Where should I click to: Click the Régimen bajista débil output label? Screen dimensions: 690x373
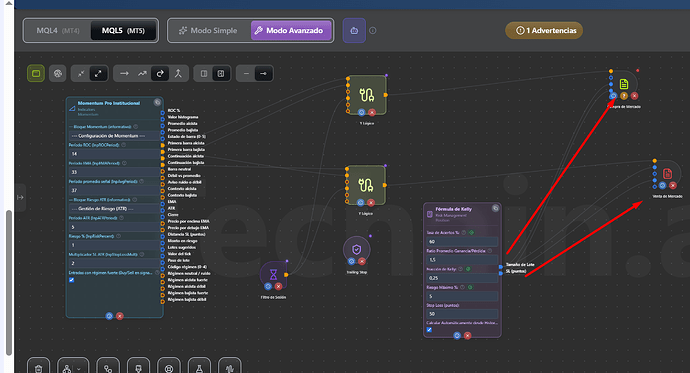click(187, 300)
